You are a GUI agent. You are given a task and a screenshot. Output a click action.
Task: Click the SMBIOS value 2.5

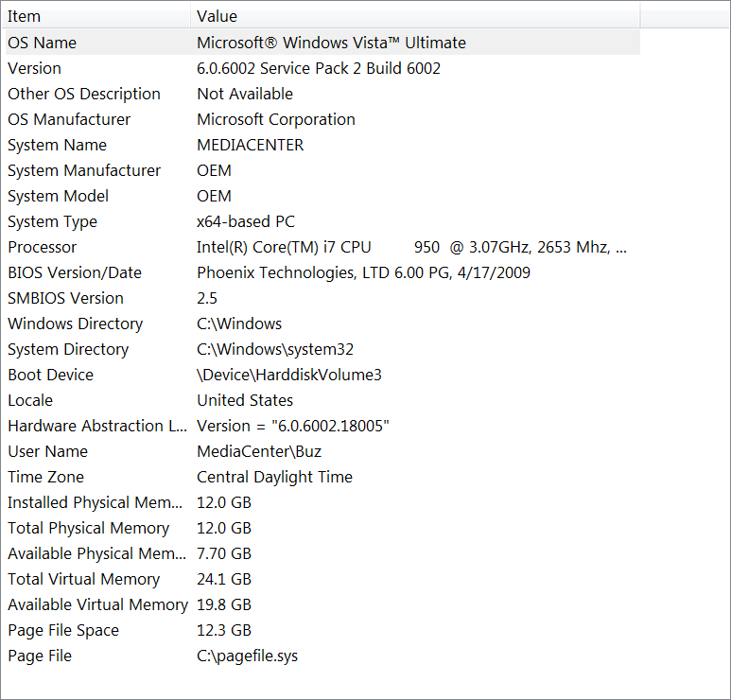coord(207,299)
